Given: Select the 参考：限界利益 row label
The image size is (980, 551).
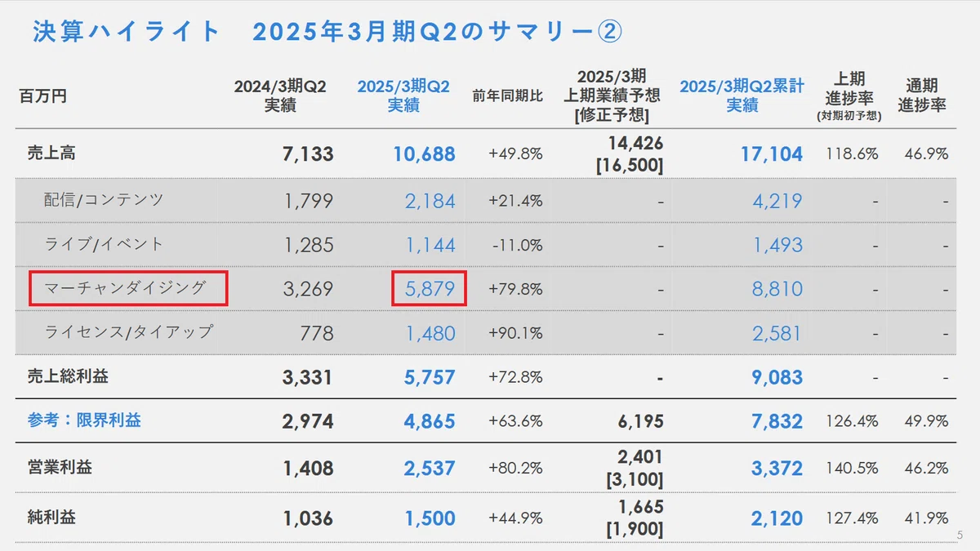Looking at the screenshot, I should coord(84,420).
